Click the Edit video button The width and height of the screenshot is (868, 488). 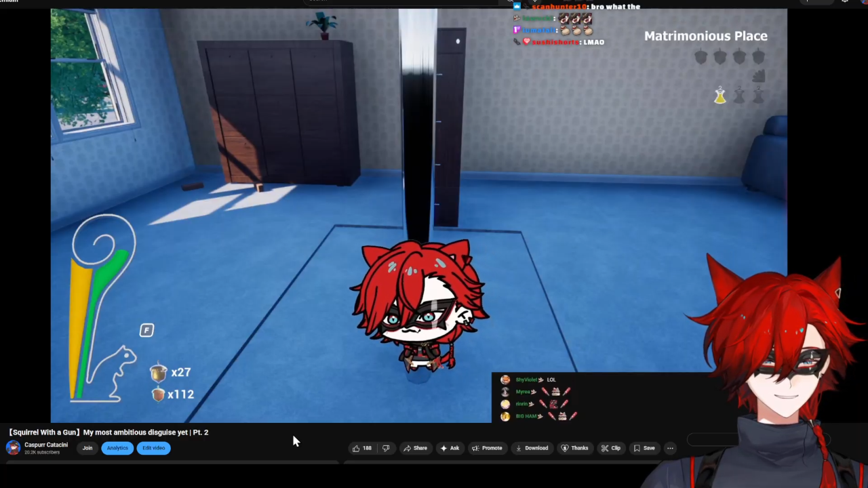154,448
